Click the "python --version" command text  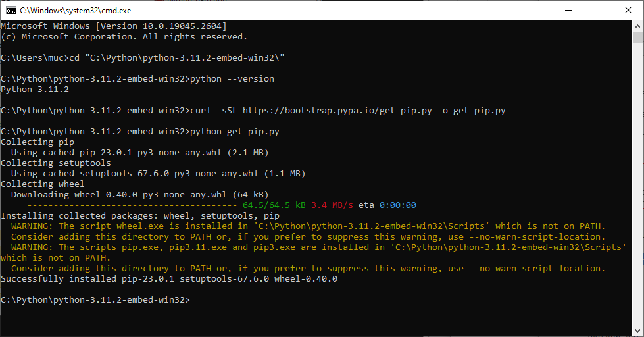232,78
